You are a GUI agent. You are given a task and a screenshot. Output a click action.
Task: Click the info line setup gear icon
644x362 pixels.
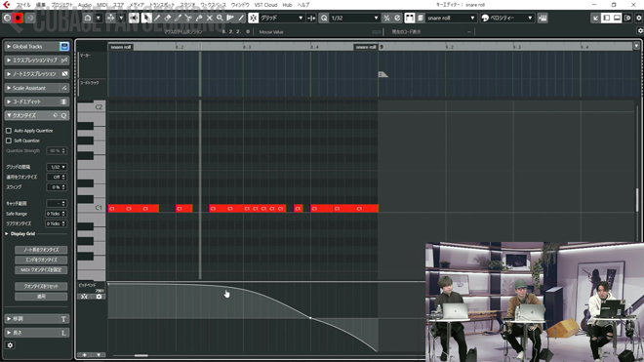pos(640,31)
